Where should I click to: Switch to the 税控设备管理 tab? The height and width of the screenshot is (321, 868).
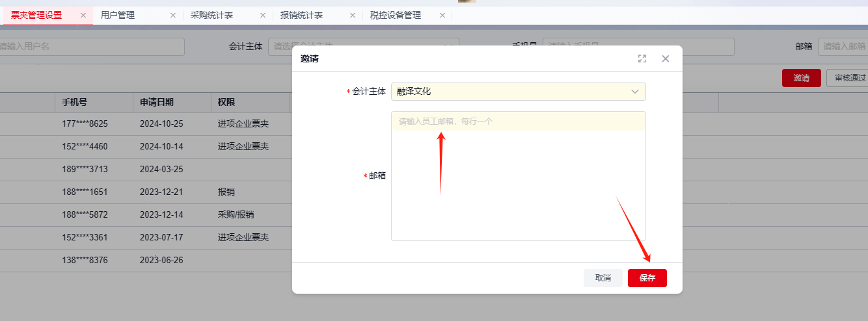click(x=396, y=16)
